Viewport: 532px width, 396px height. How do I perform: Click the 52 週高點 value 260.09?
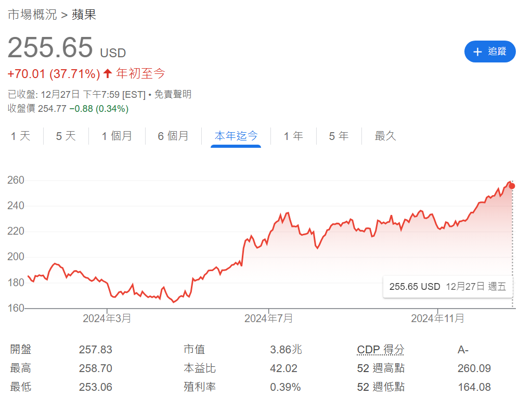[x=474, y=368]
